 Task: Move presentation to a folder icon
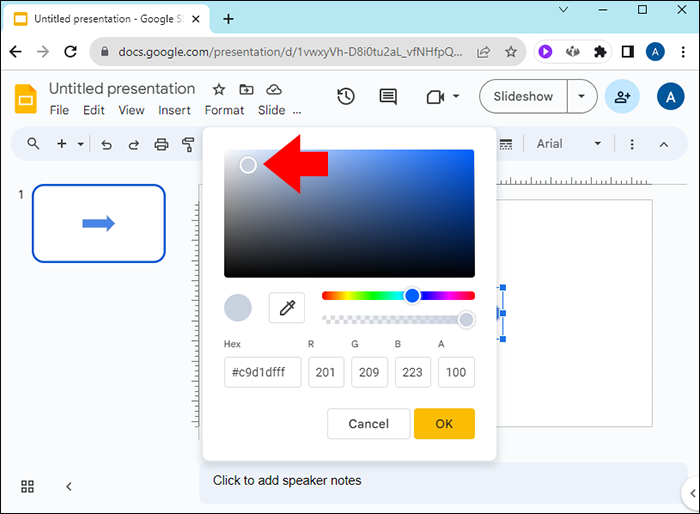[246, 90]
